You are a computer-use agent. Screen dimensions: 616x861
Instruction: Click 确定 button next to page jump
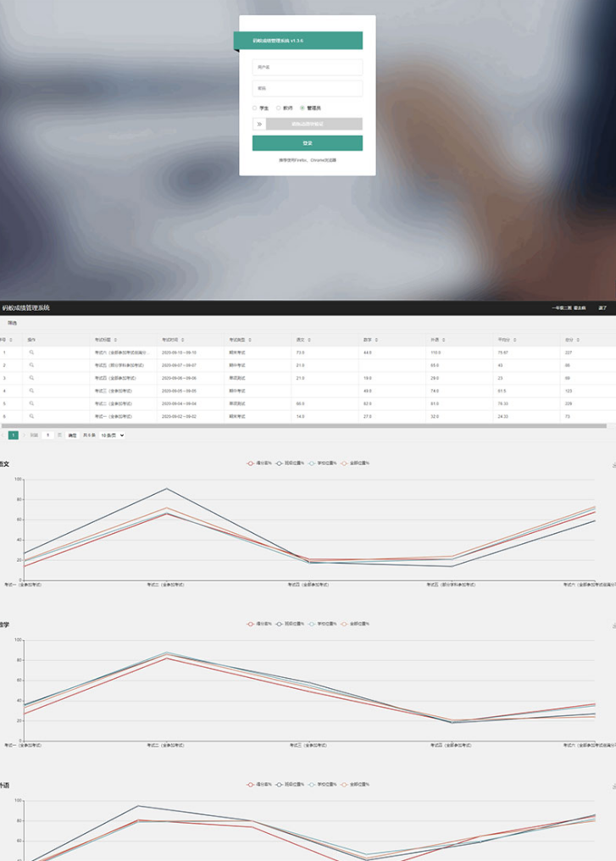pyautogui.click(x=72, y=435)
